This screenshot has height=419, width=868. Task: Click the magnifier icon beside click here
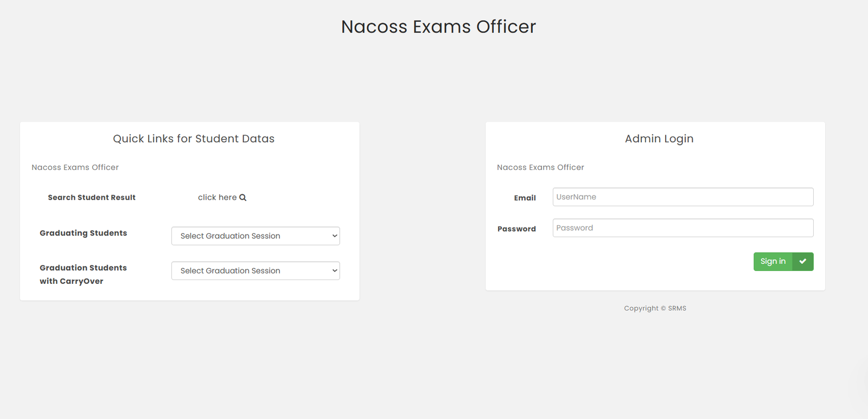[x=243, y=198]
